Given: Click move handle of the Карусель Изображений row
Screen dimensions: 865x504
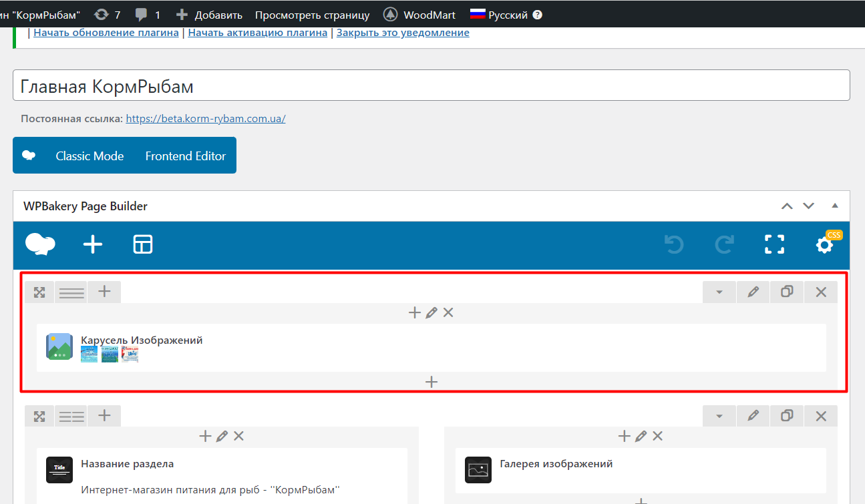Looking at the screenshot, I should [39, 292].
